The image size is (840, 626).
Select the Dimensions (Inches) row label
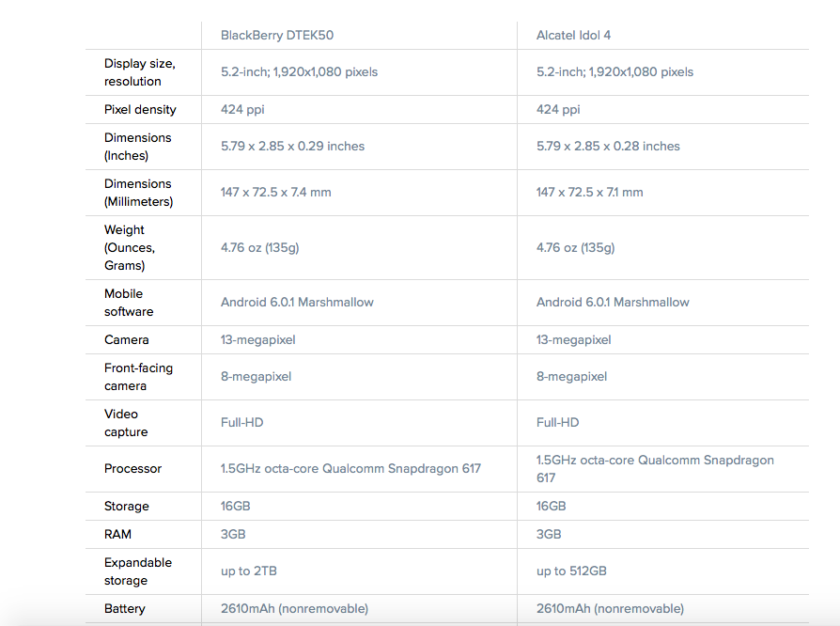137,147
